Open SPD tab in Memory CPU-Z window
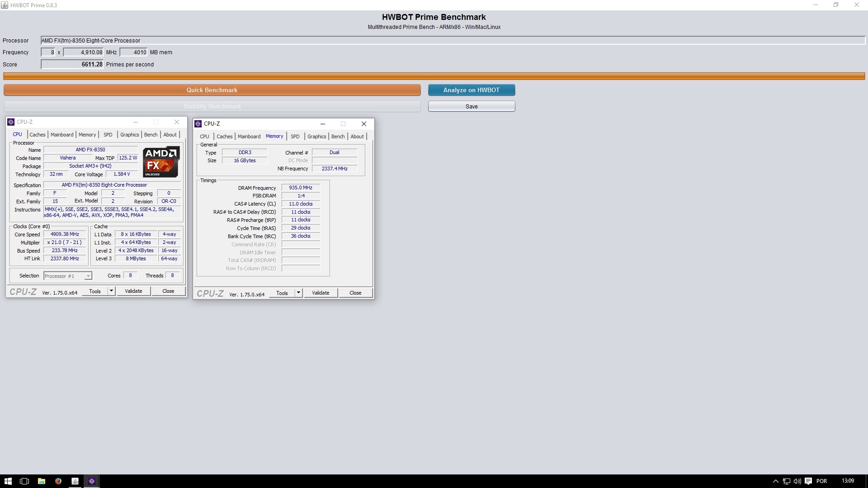 pyautogui.click(x=295, y=136)
